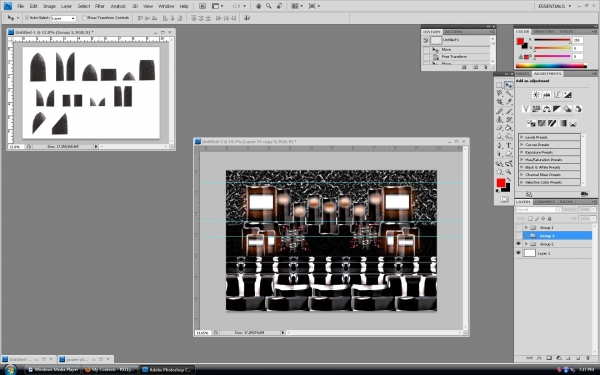This screenshot has width=600, height=375.
Task: Open Windows Media Player from taskbar
Action: (x=53, y=370)
